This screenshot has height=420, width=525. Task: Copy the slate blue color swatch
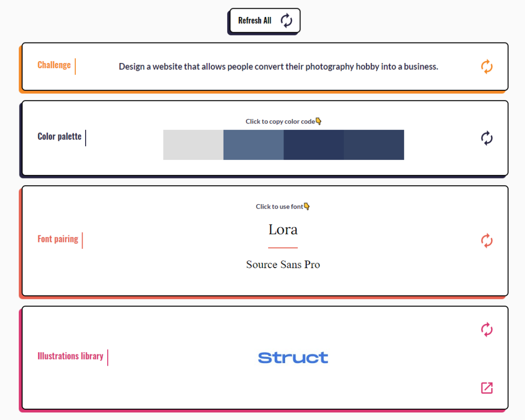click(253, 145)
